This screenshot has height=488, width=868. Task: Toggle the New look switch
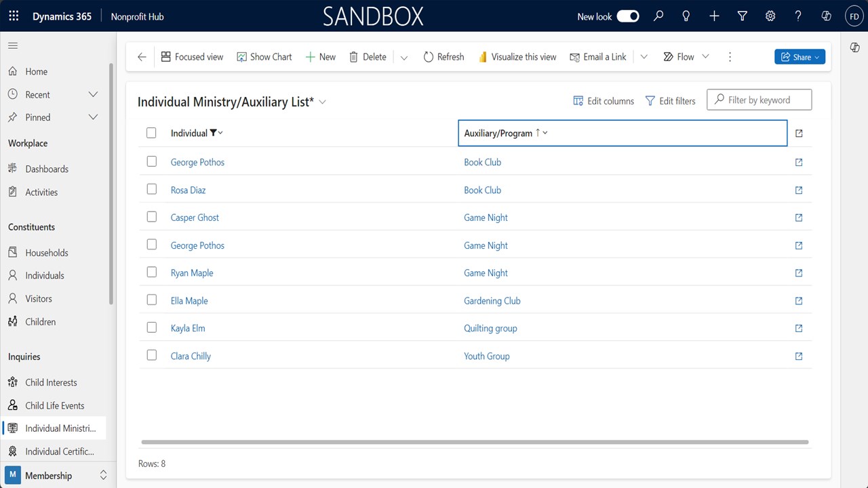click(x=628, y=16)
